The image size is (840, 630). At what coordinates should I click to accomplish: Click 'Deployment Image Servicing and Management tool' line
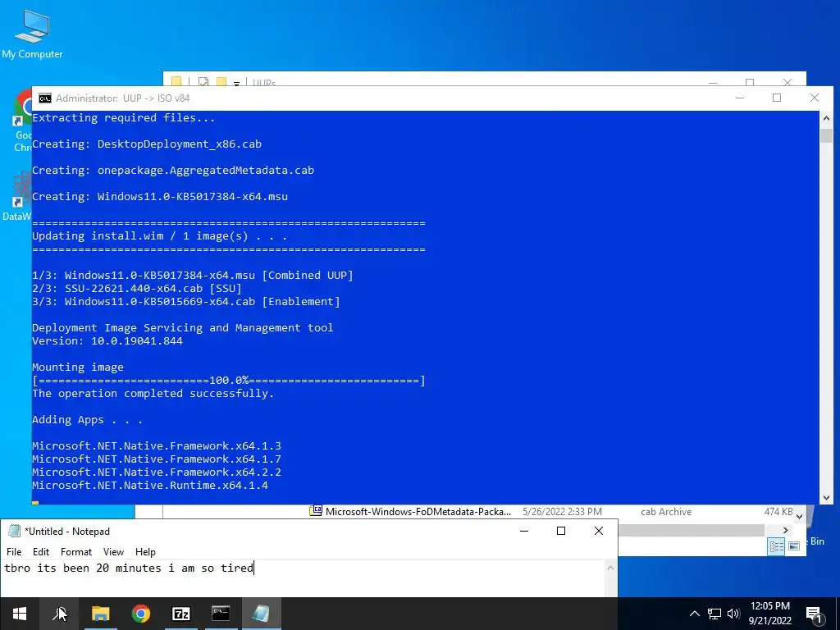click(183, 327)
